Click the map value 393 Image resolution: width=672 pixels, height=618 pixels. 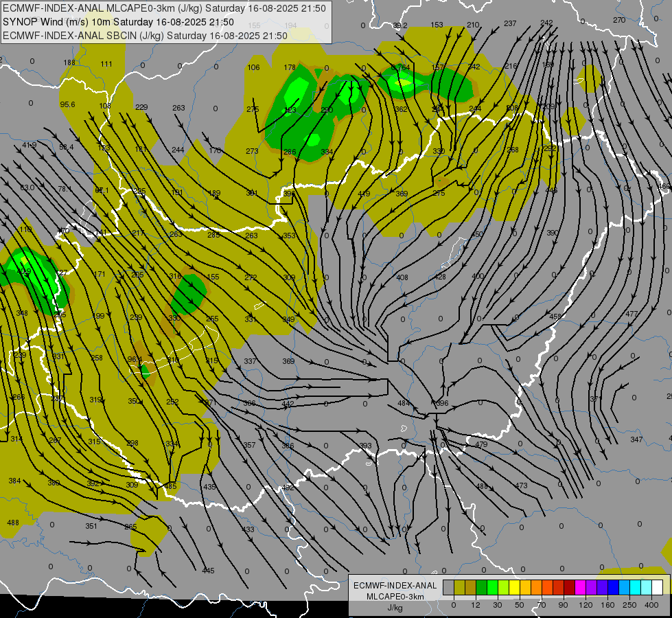pyautogui.click(x=366, y=446)
